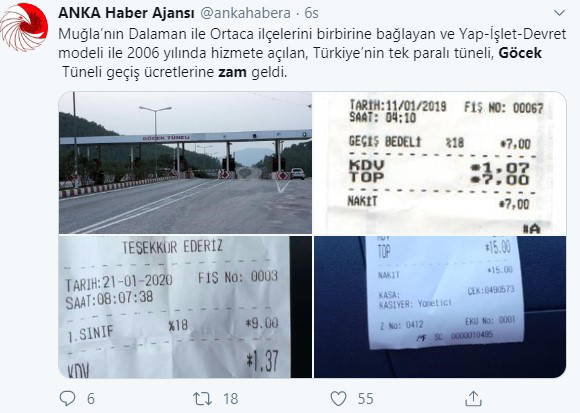Image resolution: width=580 pixels, height=413 pixels.
Task: Click the reply count number 6
Action: (x=91, y=399)
